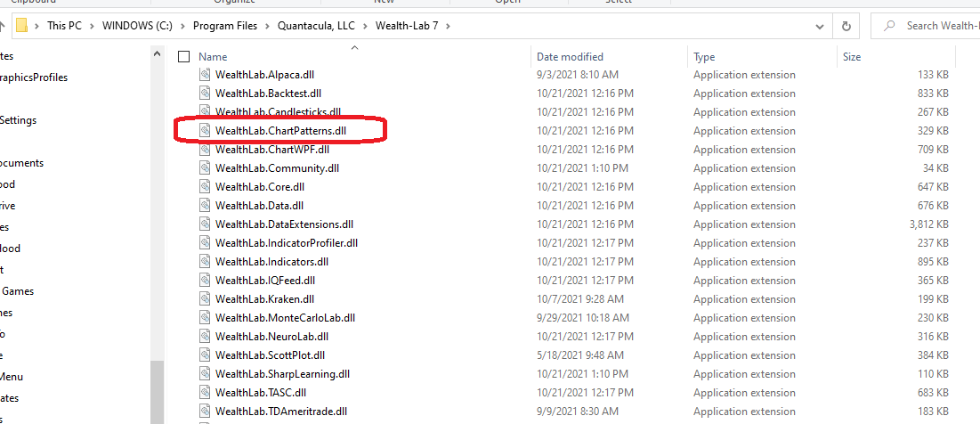The width and height of the screenshot is (980, 424).
Task: Click the WealthLab.SharpLearning.dll file icon
Action: [x=206, y=375]
